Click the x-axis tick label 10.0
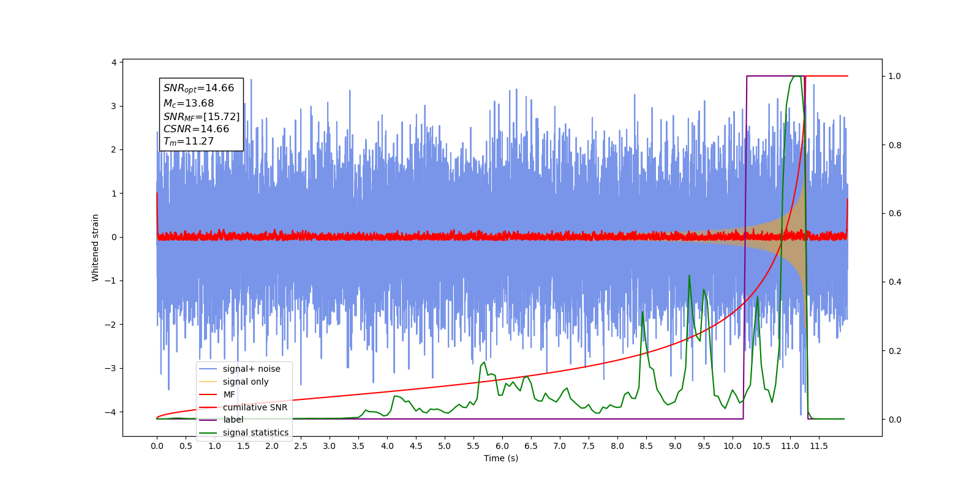980x490 pixels. coord(733,446)
